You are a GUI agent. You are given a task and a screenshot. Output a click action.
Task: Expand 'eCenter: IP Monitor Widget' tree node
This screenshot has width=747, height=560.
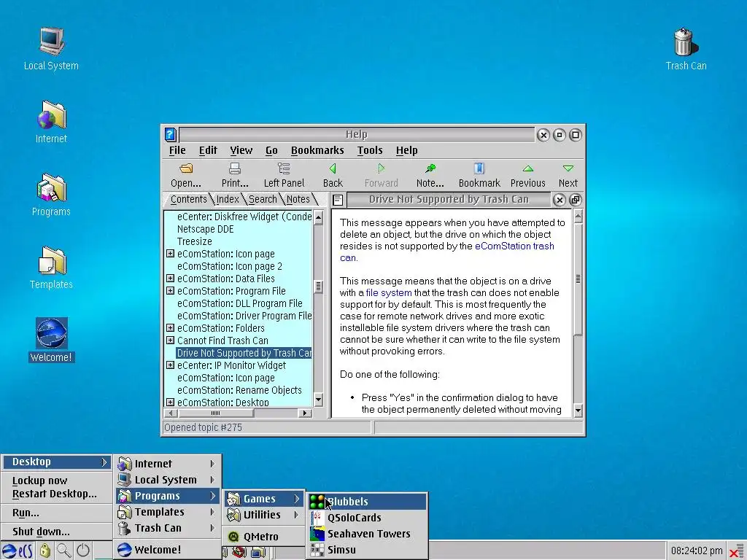pos(170,365)
